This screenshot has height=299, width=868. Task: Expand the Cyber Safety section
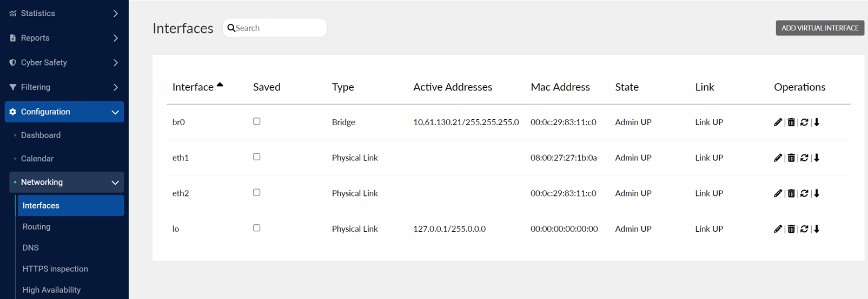pyautogui.click(x=64, y=63)
